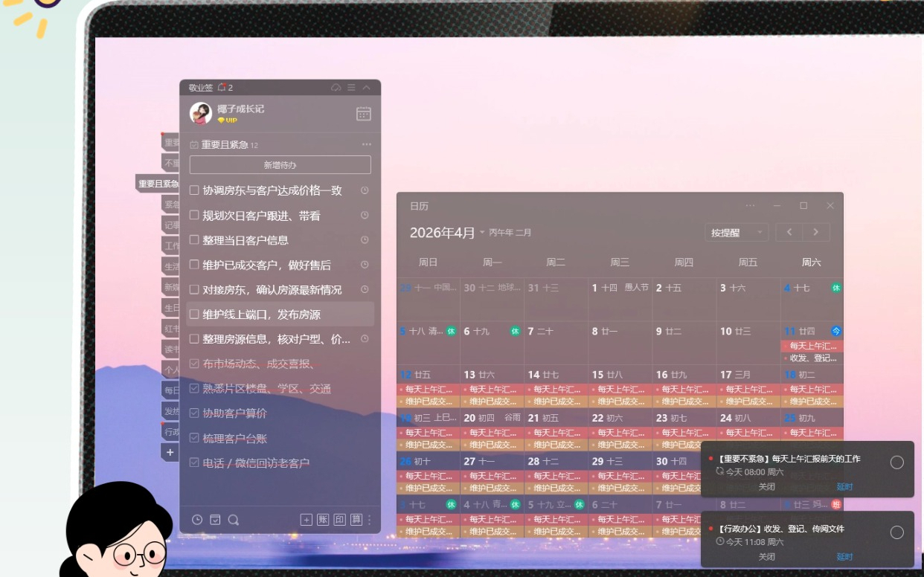Open the 按提醒 dropdown in the calendar
The width and height of the screenshot is (924, 577).
(x=737, y=233)
